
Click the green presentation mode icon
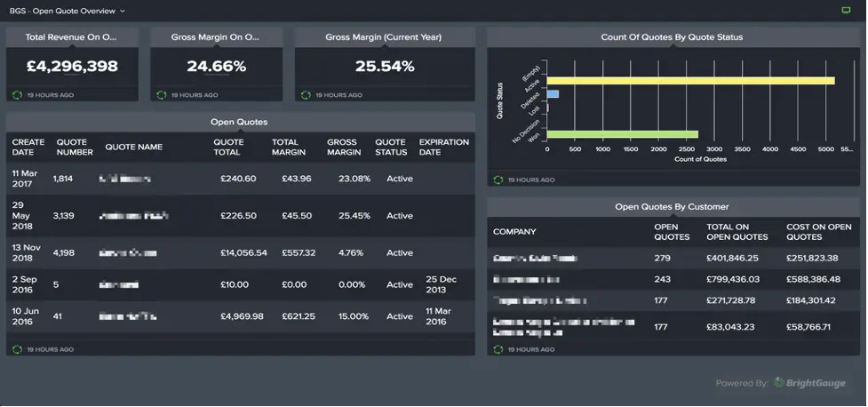click(x=846, y=10)
